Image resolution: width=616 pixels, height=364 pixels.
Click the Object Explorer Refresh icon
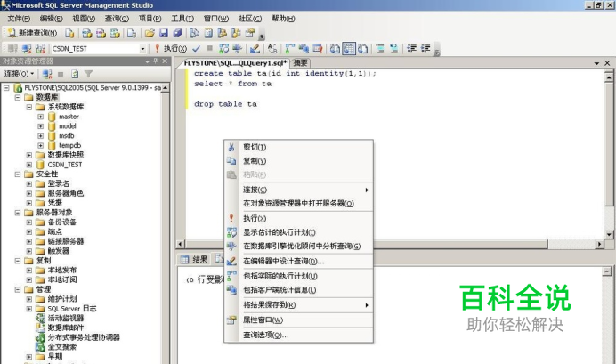click(75, 74)
